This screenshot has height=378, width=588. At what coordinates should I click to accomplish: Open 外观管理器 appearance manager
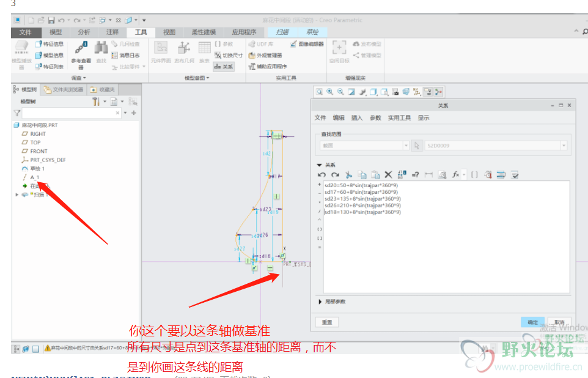[265, 56]
